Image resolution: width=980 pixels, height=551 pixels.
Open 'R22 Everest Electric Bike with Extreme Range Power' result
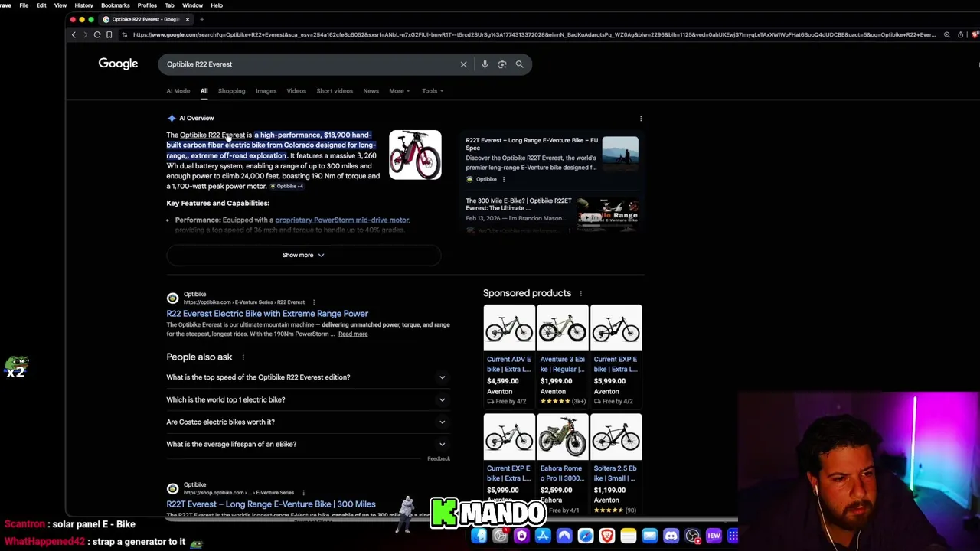point(267,314)
